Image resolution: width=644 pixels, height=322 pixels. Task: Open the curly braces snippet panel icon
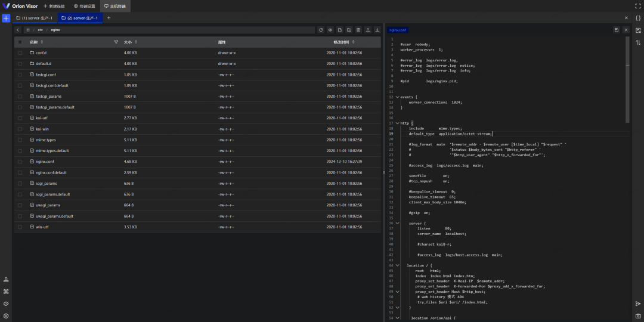click(638, 18)
